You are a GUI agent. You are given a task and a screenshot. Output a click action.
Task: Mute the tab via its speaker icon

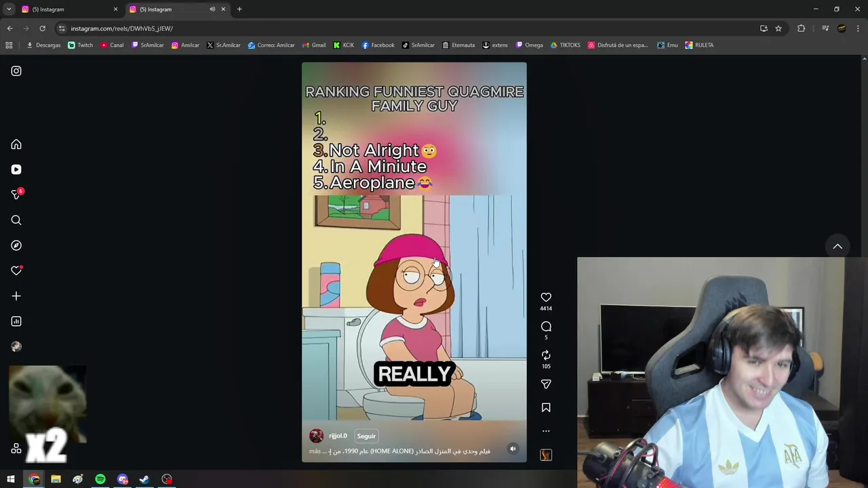(212, 9)
